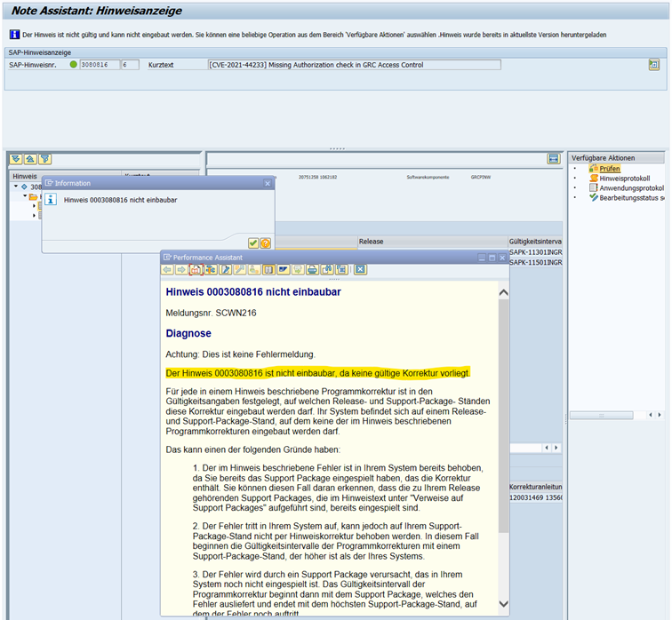This screenshot has width=672, height=620.
Task: Click the green status icon beside SAP-Hinweisnr.
Action: (x=73, y=65)
